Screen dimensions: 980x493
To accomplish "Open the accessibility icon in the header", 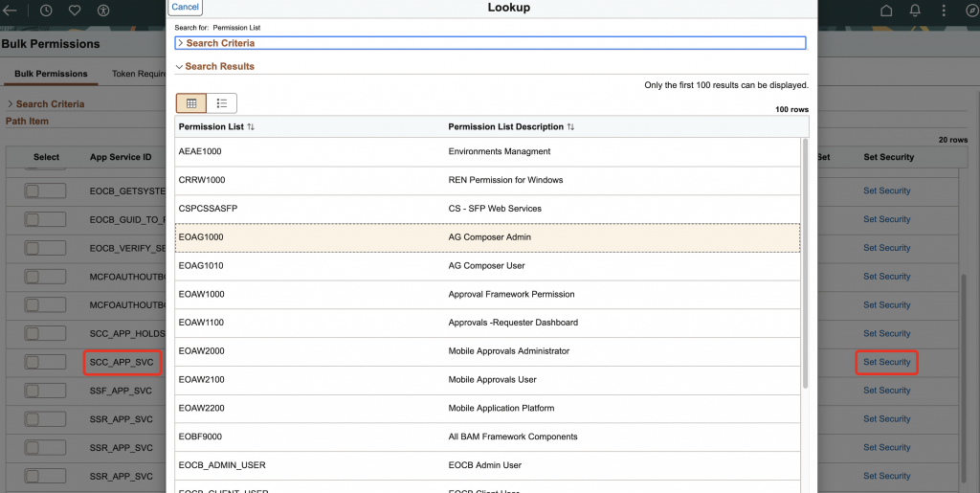I will click(103, 11).
